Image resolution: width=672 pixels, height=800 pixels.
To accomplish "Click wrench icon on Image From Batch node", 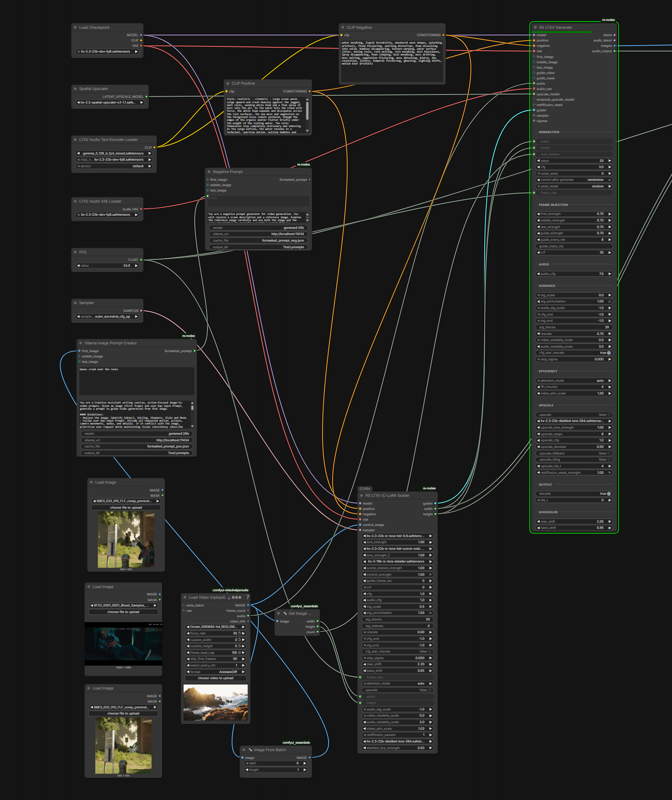I will point(250,749).
